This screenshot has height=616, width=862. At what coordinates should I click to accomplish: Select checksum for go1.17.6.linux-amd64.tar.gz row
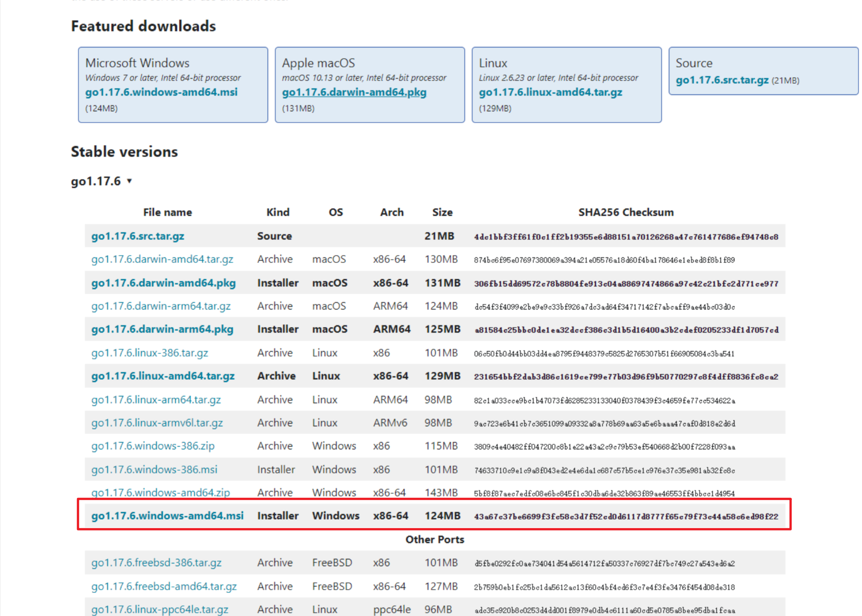tap(626, 377)
